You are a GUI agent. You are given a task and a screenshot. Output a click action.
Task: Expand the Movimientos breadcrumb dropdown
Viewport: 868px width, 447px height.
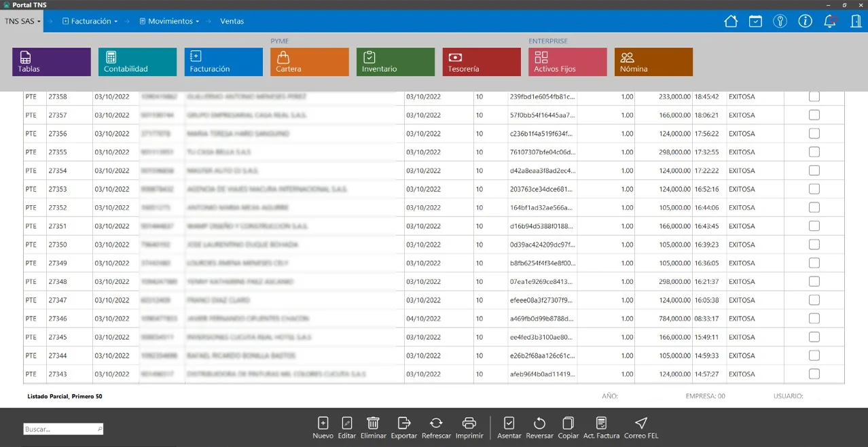(169, 21)
